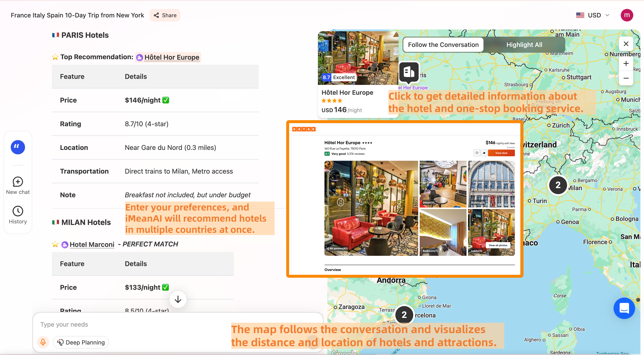Click '3,376 reviews' on Kayak page
644x355 pixels.
356,154
